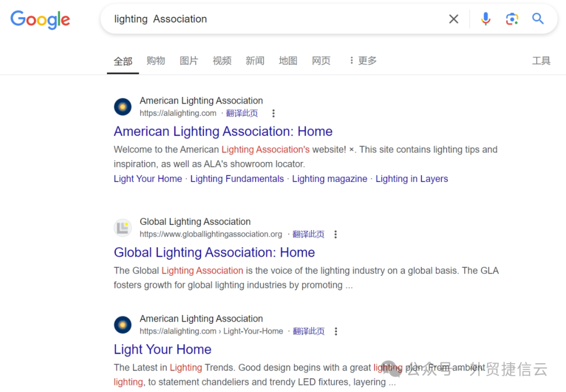Open the Lighting in Layers sitelink
Image resolution: width=566 pixels, height=392 pixels.
pyautogui.click(x=412, y=179)
